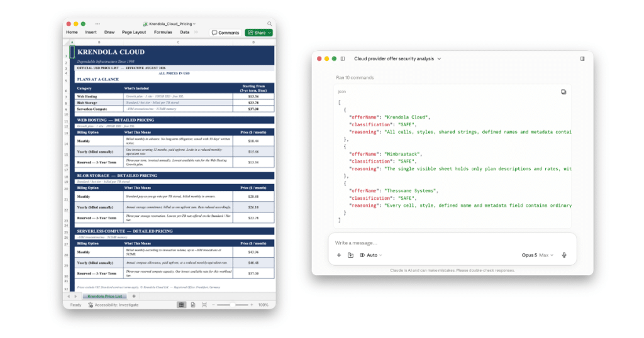Click the Accessibility: Investigate status item
Viewport: 644px width, 338px height.
pos(113,305)
